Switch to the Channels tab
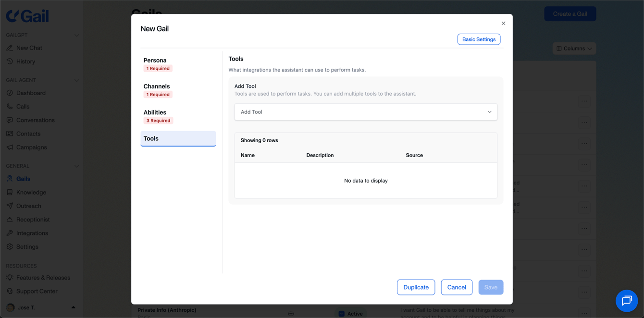644x318 pixels. 178,90
